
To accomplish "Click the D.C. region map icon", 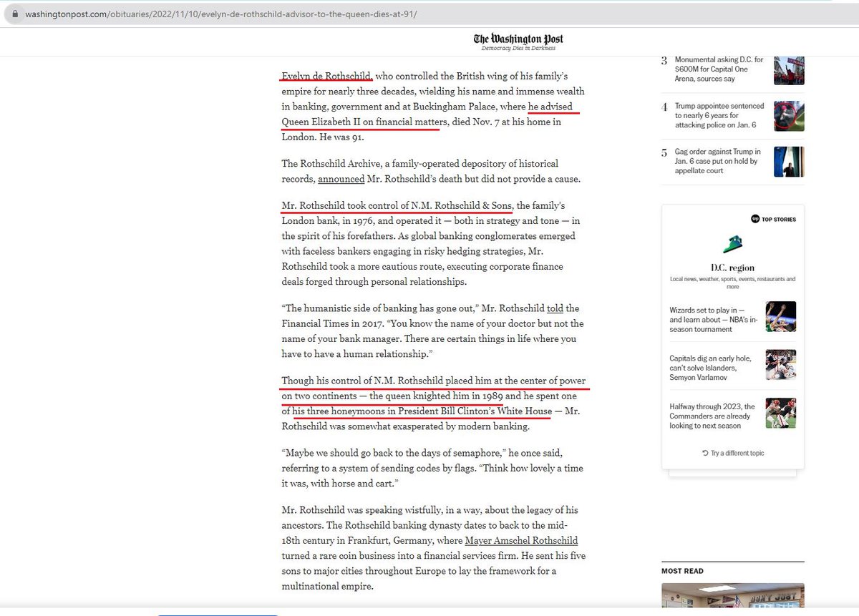I will click(732, 245).
